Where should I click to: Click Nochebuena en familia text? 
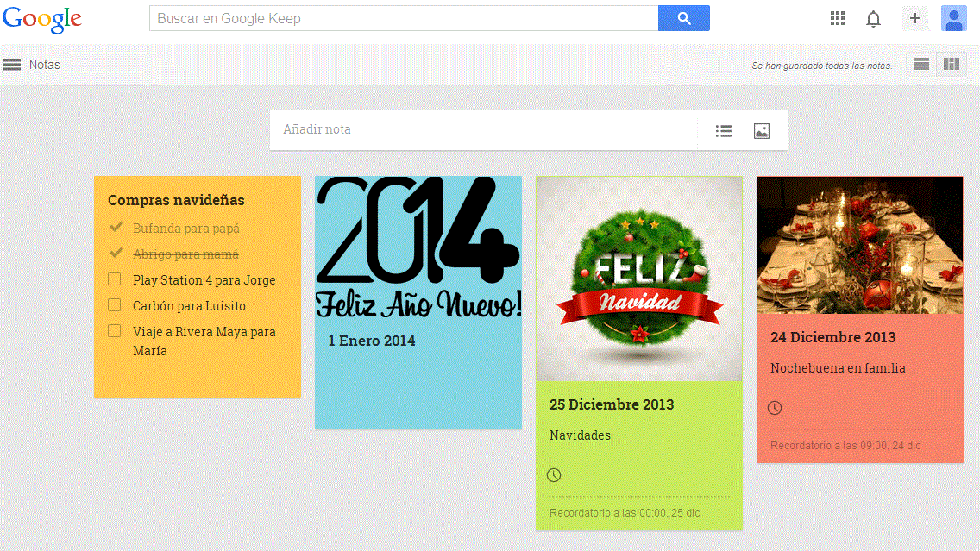pyautogui.click(x=838, y=368)
